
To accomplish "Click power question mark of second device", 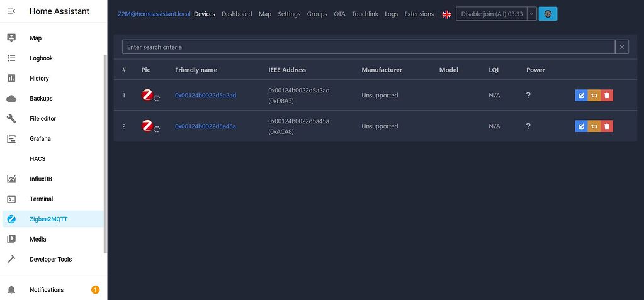I will (x=528, y=126).
